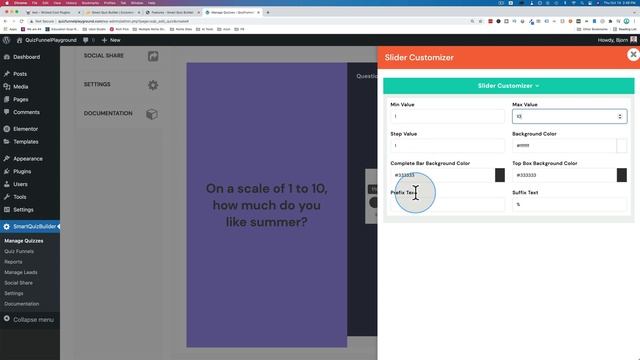Open the Reading List
The image size is (640, 360).
[x=625, y=29]
